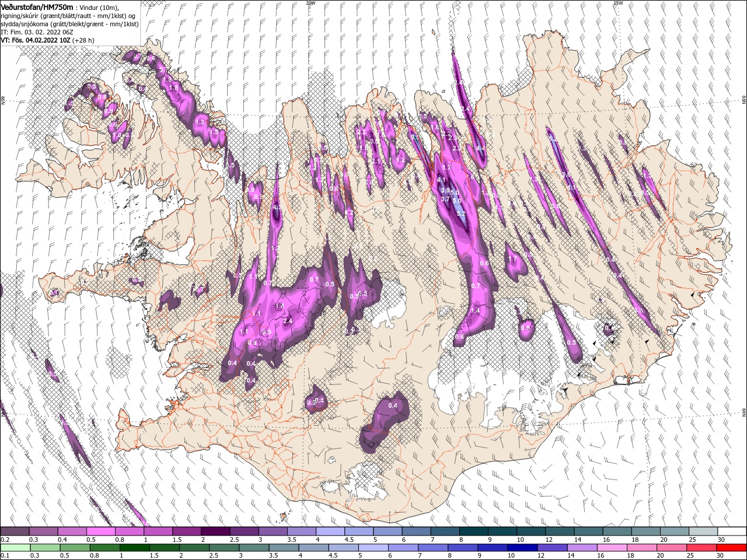Click the '3.7' precipitation value on the map

445,199
